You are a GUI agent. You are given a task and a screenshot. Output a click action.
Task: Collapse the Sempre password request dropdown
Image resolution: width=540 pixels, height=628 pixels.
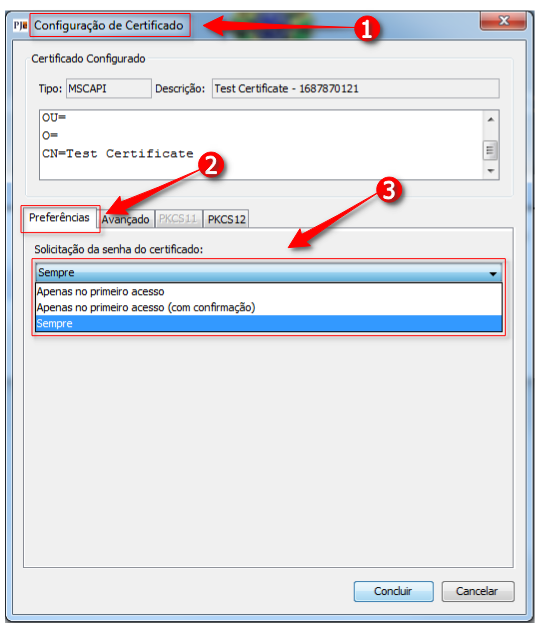268,272
